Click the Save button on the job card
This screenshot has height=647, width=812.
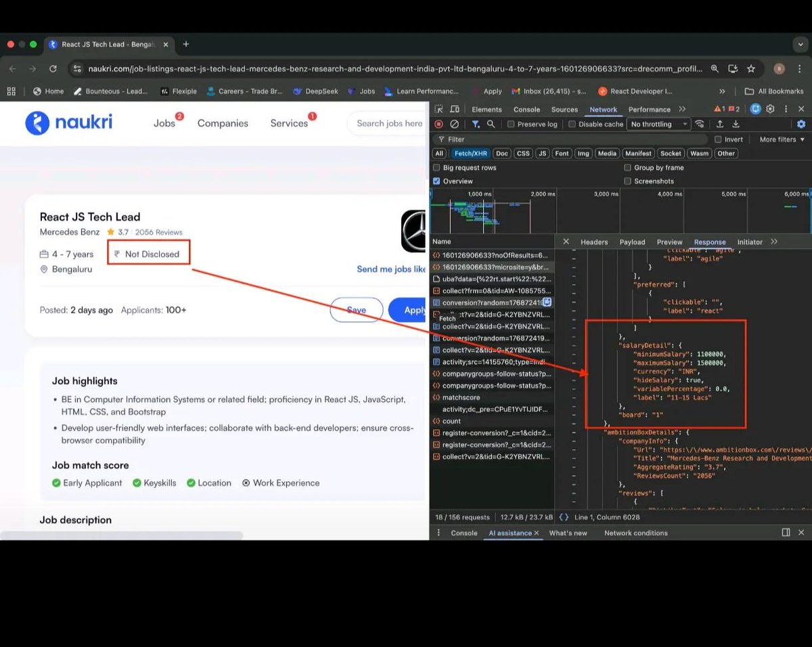click(x=356, y=310)
